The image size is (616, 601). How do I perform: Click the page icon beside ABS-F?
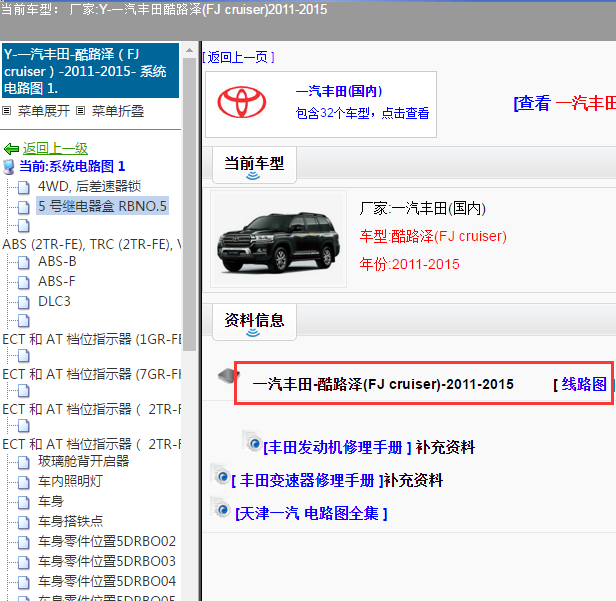pos(24,282)
